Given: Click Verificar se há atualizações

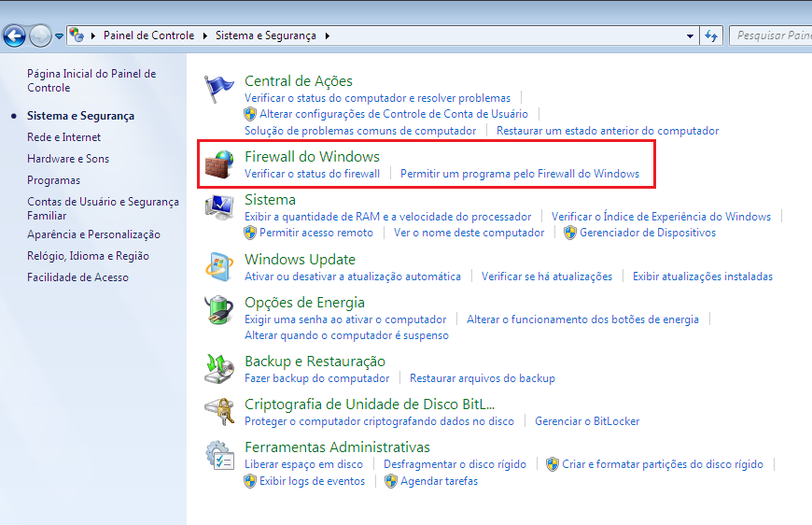Looking at the screenshot, I should click(547, 277).
